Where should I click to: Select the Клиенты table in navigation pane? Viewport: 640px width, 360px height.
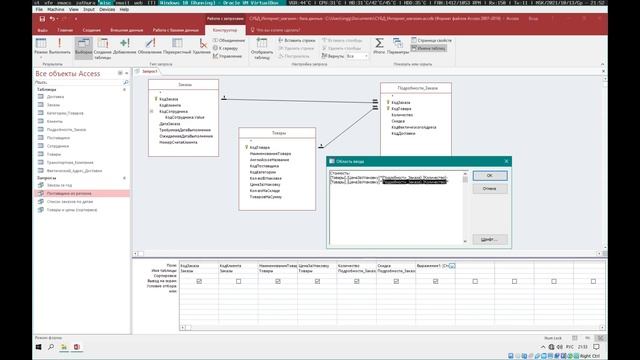55,121
